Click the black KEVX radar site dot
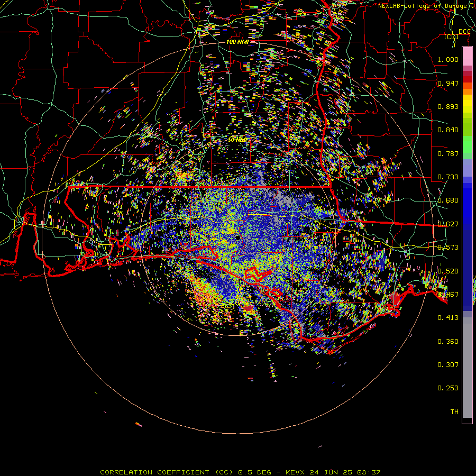Viewport: 476px width, 476px height. [x=237, y=237]
